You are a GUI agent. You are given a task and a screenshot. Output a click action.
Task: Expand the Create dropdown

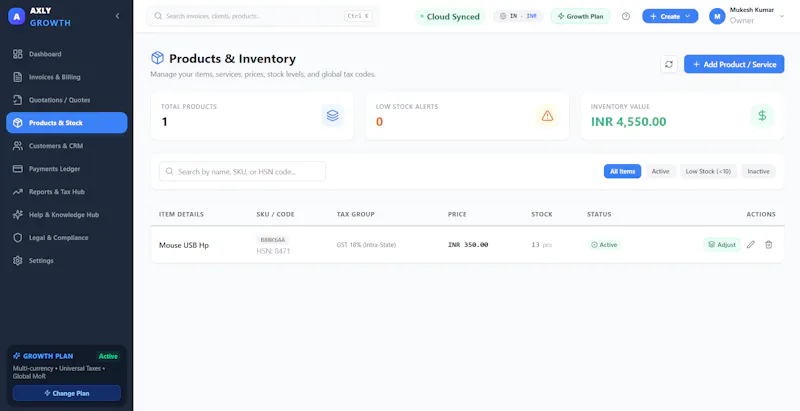point(670,16)
